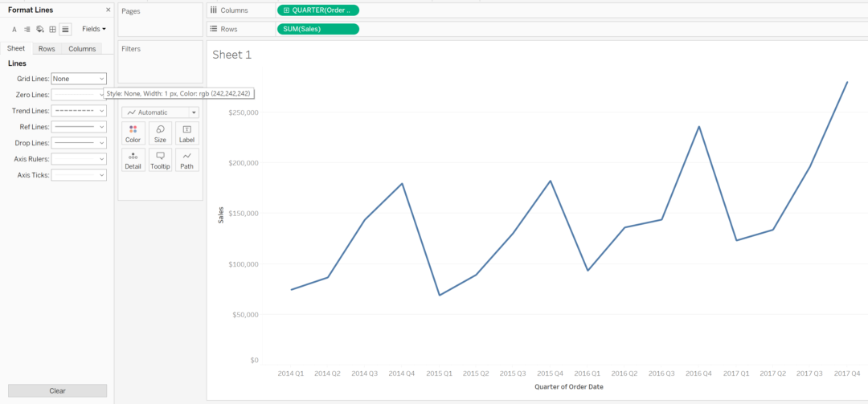Click the Pages shelf
The height and width of the screenshot is (404, 868).
tap(160, 18)
